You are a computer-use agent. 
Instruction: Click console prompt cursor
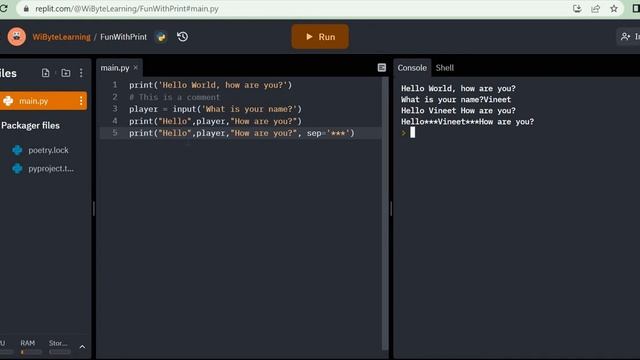point(412,132)
